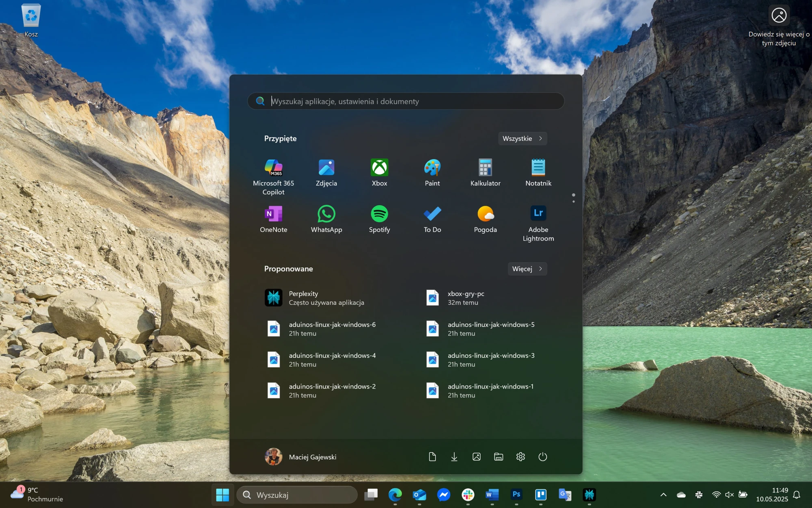Open Trello from the taskbar
This screenshot has height=508, width=812.
click(541, 495)
